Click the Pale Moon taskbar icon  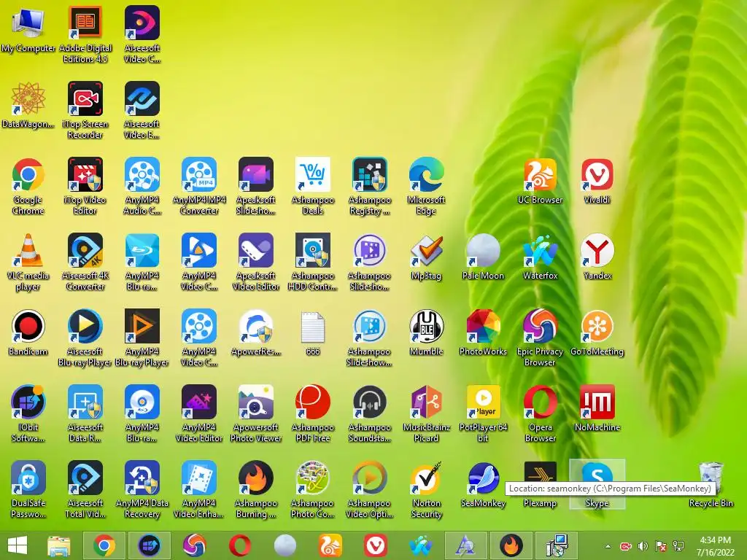[x=285, y=545]
